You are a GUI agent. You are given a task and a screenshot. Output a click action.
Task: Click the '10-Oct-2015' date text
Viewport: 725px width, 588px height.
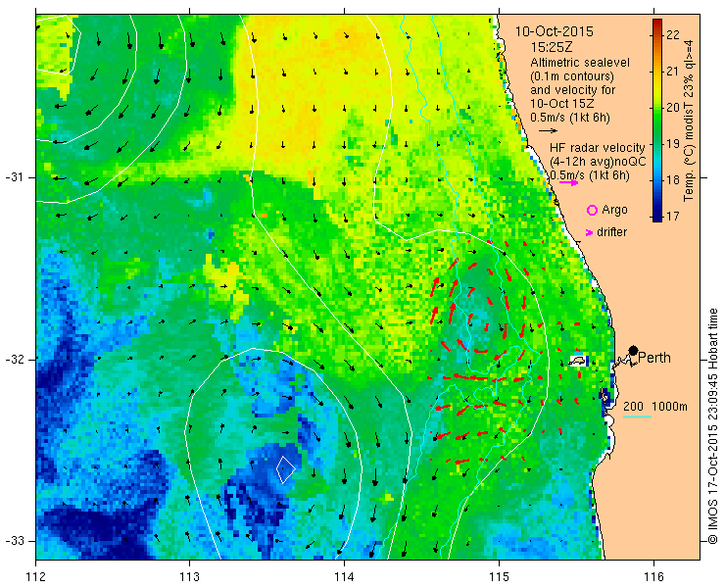(x=555, y=32)
